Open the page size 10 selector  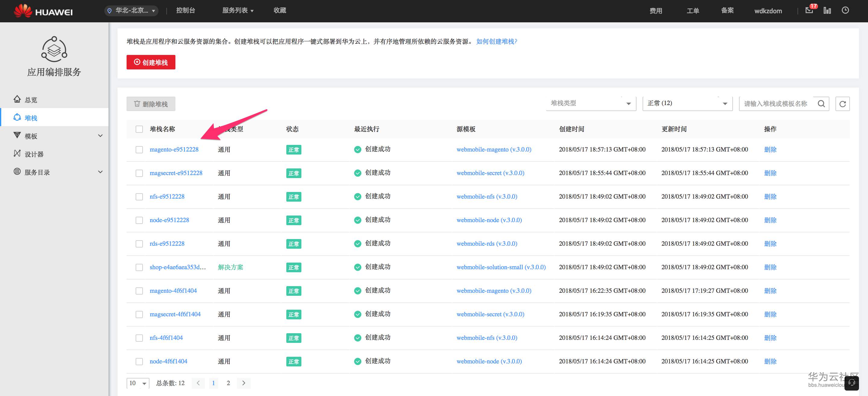[138, 383]
